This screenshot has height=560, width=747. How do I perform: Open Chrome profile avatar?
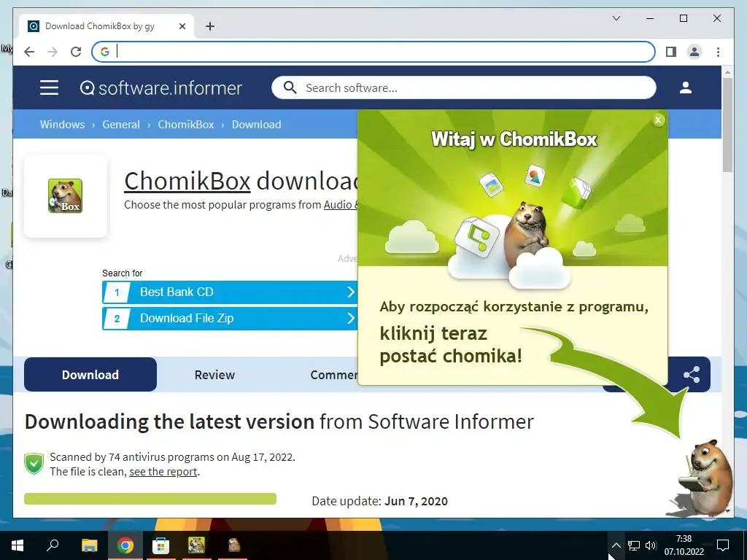(694, 52)
